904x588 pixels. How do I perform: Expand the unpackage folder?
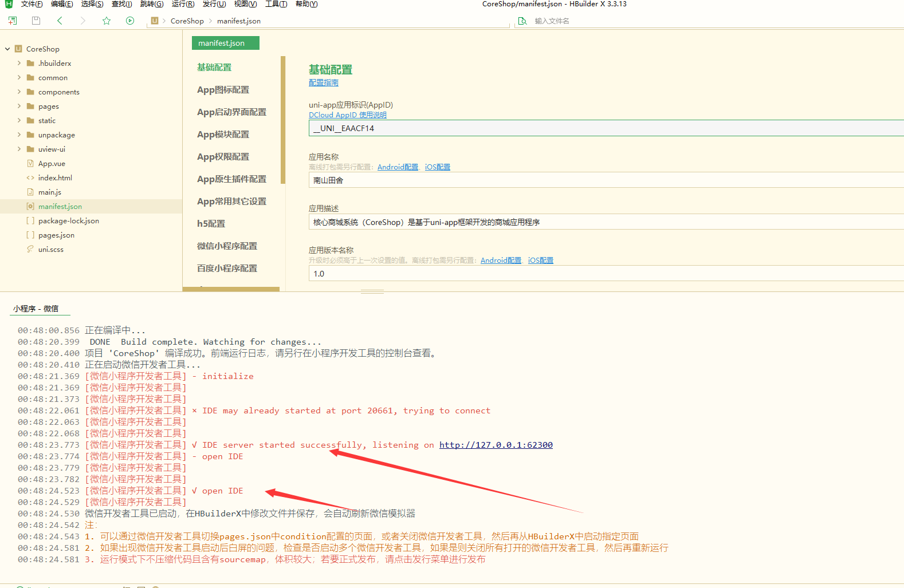[19, 135]
